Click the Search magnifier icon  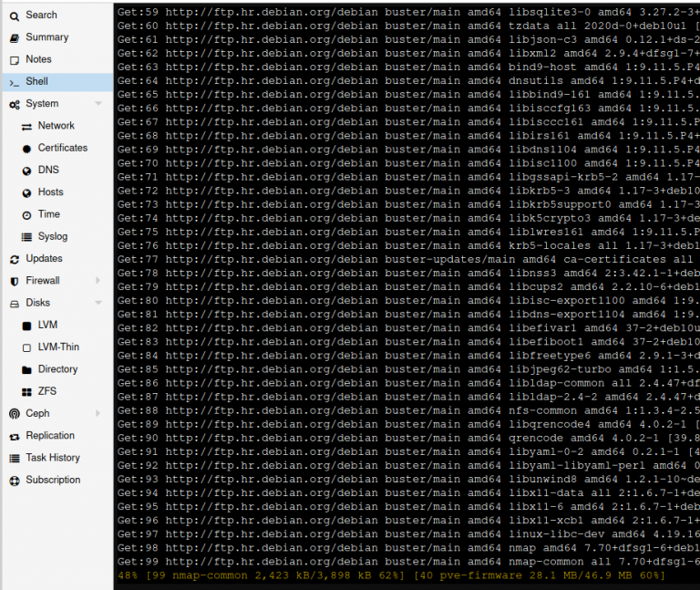(x=15, y=16)
